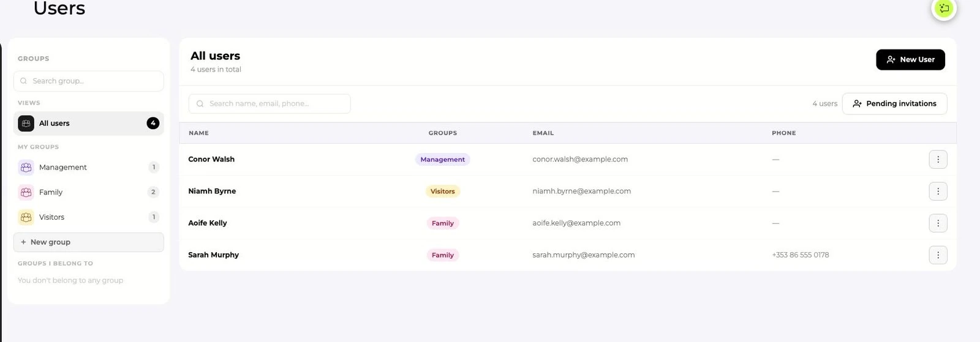Select the name Aoife Kelly

click(207, 223)
